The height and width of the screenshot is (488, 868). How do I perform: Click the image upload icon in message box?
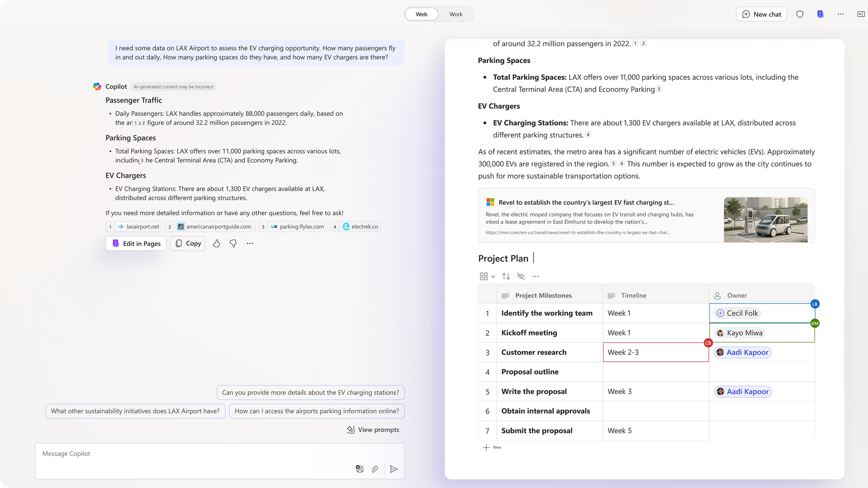click(x=359, y=469)
